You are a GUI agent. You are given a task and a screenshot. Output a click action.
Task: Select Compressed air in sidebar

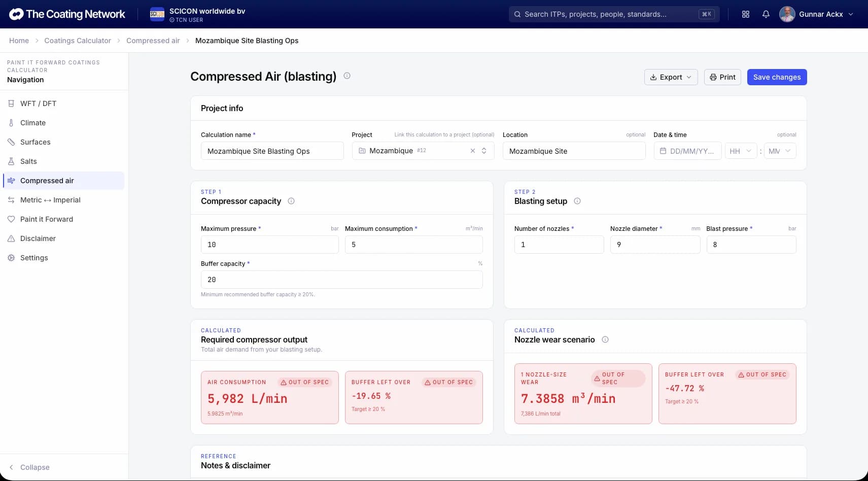point(64,181)
